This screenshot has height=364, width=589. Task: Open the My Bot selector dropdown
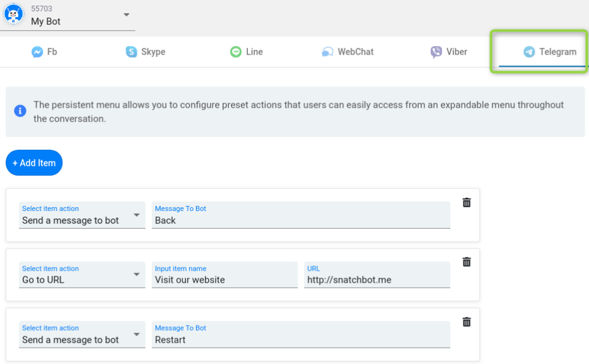(x=126, y=15)
